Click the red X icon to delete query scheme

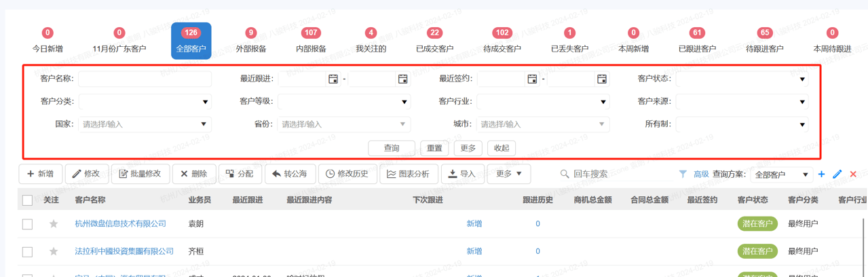[x=853, y=174]
